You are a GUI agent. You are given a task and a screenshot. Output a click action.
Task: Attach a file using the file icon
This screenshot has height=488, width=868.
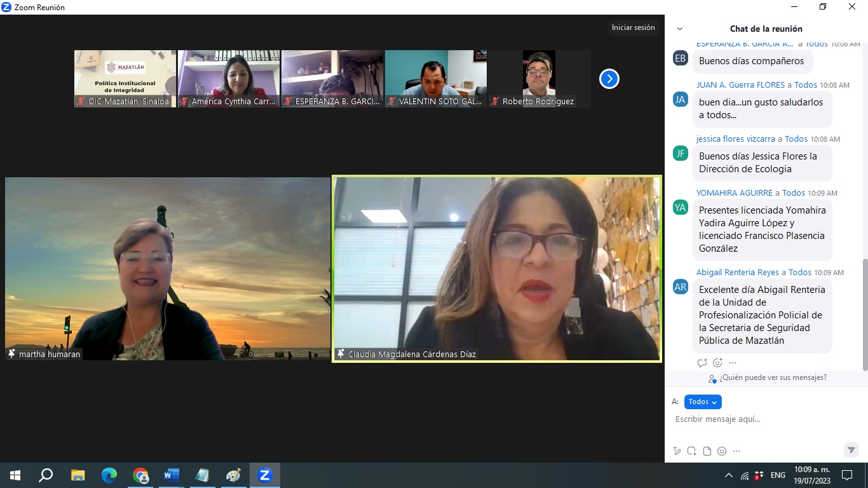707,451
